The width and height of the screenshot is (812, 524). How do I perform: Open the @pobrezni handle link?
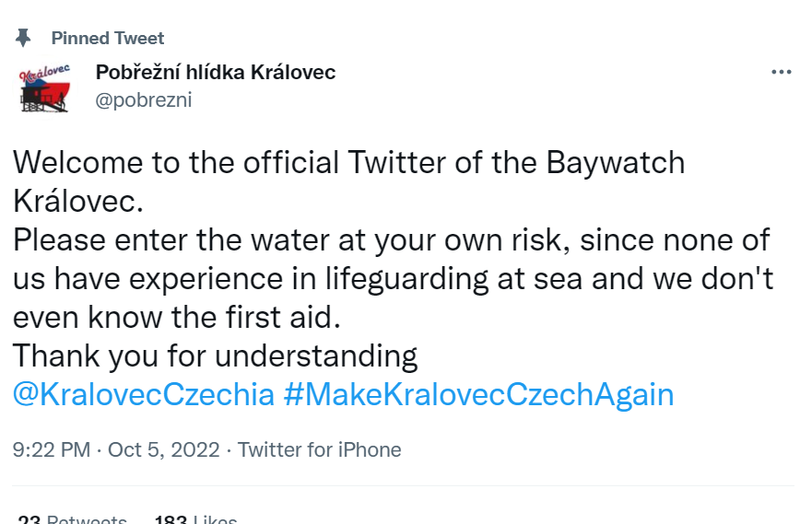144,100
